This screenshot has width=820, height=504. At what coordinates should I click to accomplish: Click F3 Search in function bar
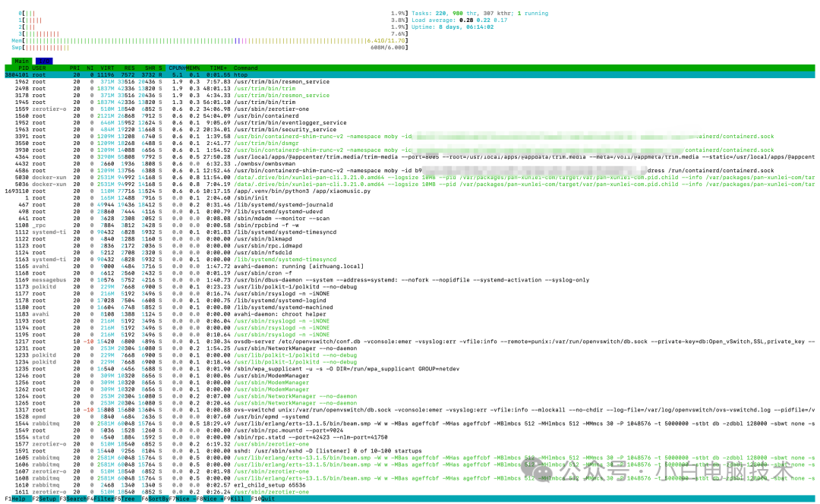[x=73, y=499]
